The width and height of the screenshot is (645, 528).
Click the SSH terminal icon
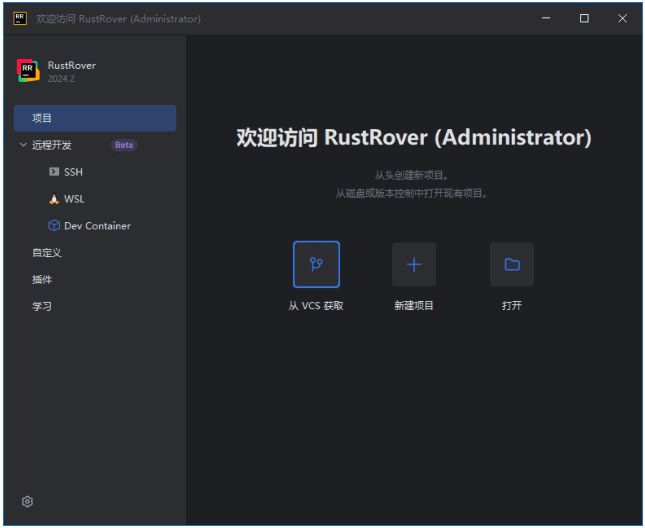(x=54, y=171)
